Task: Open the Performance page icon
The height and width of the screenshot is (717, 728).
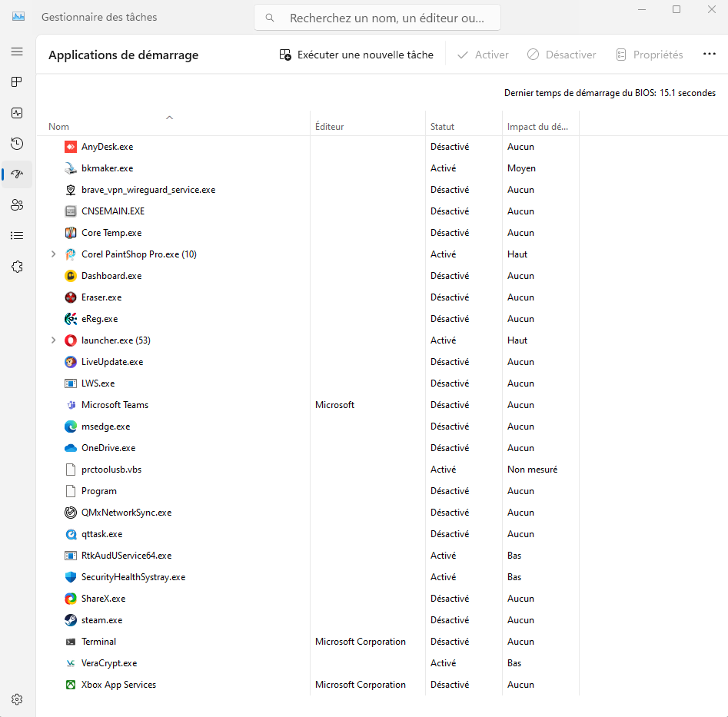Action: coord(17,113)
